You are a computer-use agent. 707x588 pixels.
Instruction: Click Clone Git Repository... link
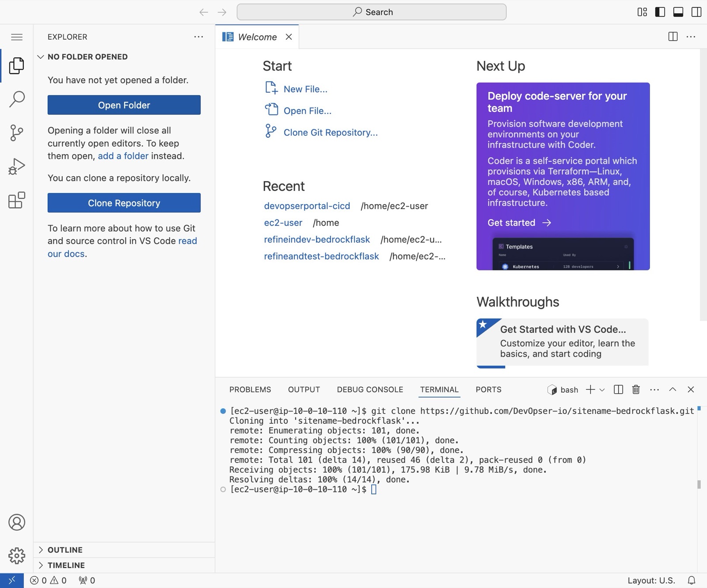point(331,132)
